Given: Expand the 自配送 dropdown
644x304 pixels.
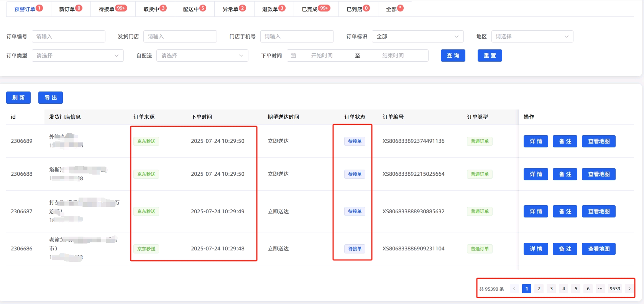Looking at the screenshot, I should point(202,56).
